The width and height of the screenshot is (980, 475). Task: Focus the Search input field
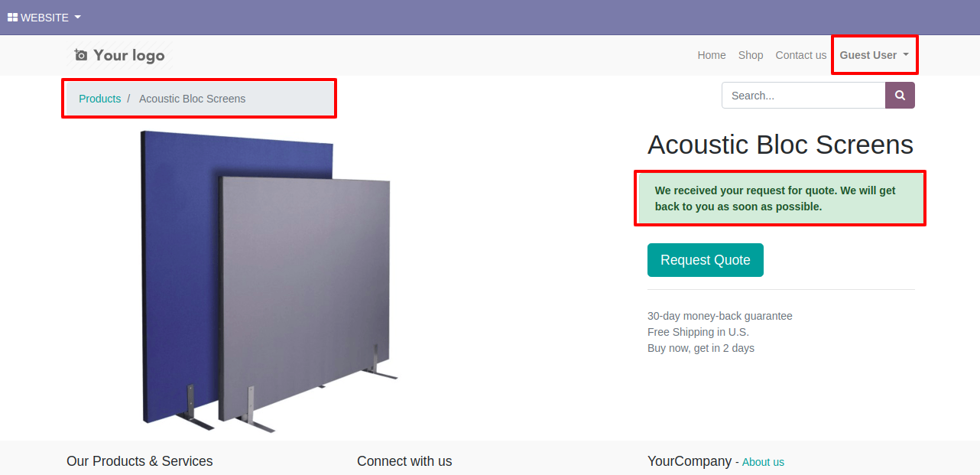(803, 96)
